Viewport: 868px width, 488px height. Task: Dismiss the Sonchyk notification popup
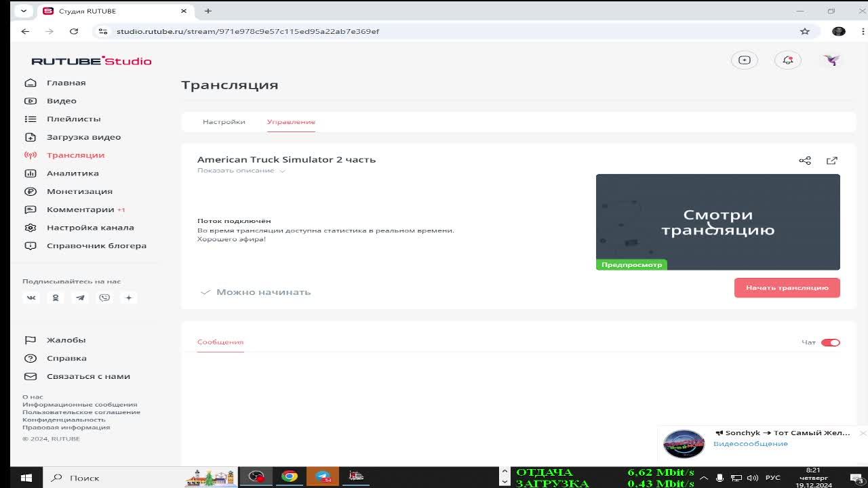coord(863,433)
